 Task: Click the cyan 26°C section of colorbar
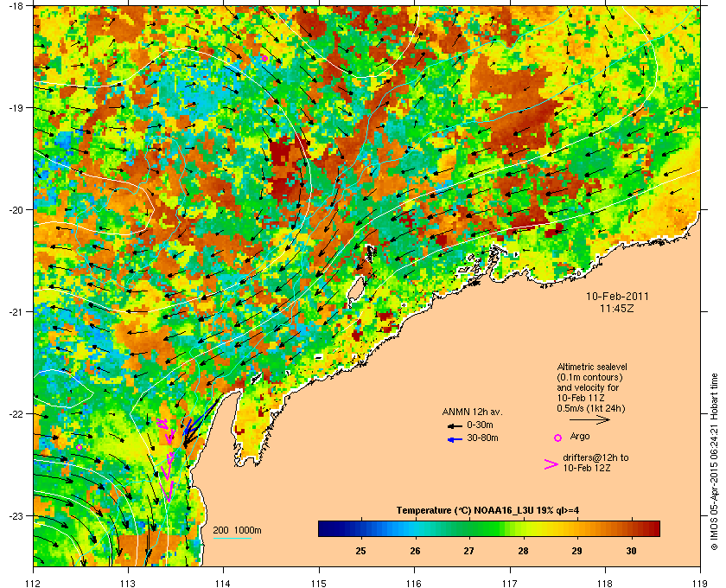coord(415,528)
